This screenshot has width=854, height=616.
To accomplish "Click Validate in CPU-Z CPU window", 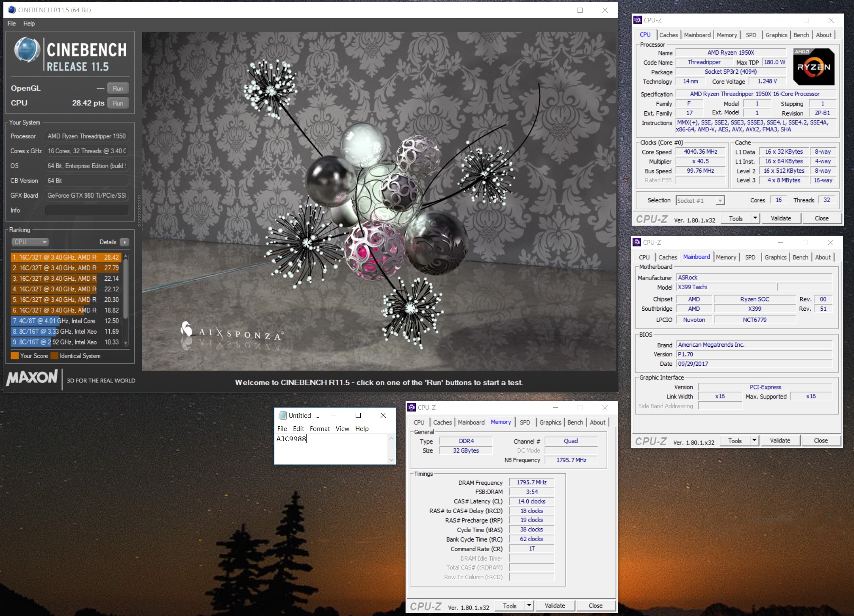I will tap(781, 218).
